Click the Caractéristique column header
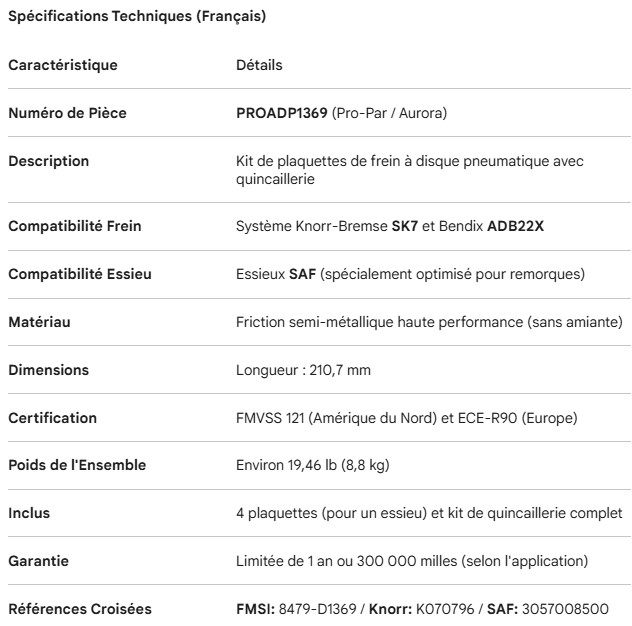632x626 pixels. pos(63,66)
